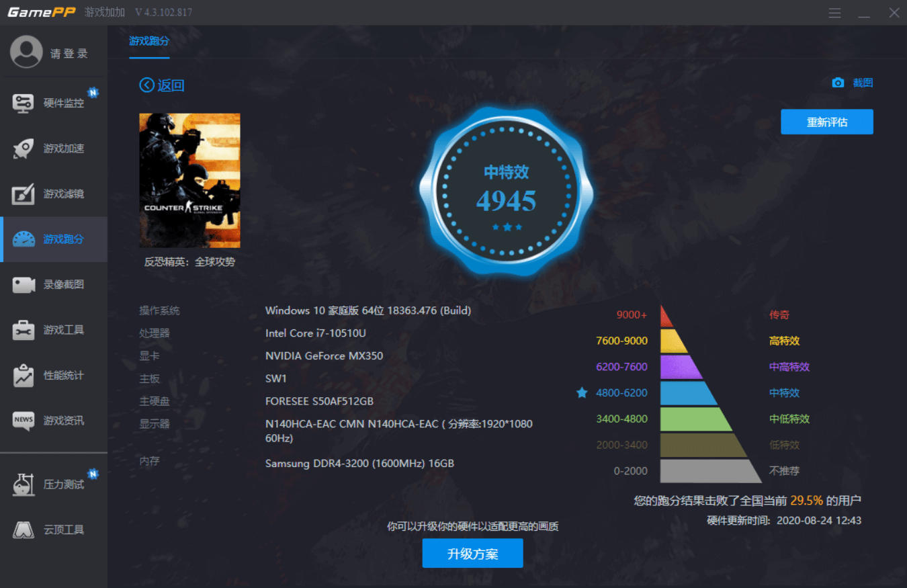Click the cloud tools (云顶工具) icon
This screenshot has height=588, width=907.
point(24,530)
